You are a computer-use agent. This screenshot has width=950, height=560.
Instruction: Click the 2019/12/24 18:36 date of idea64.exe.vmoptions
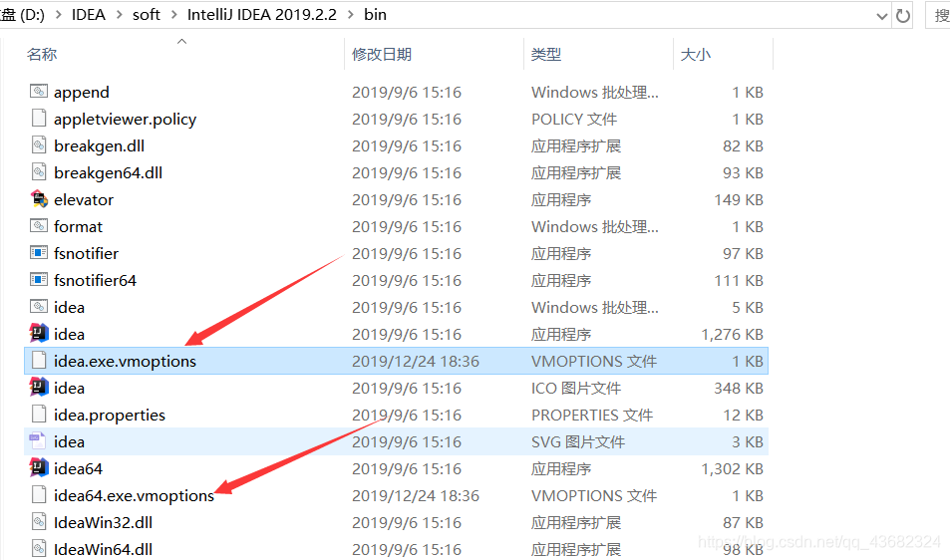click(x=415, y=496)
